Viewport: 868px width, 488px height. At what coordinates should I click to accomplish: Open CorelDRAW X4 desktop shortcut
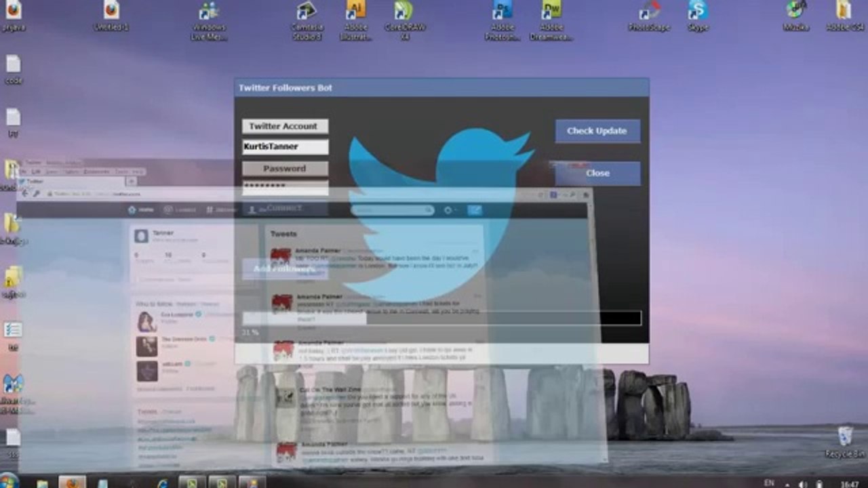[x=405, y=20]
